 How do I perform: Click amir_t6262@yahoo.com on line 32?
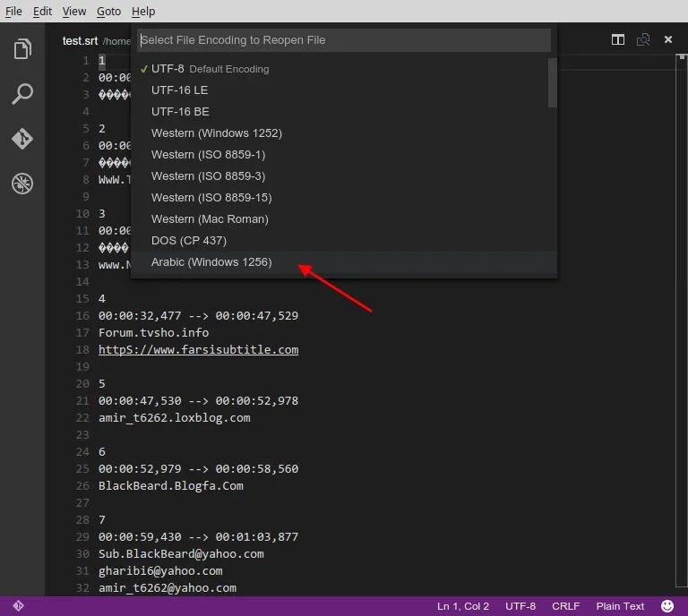point(168,587)
